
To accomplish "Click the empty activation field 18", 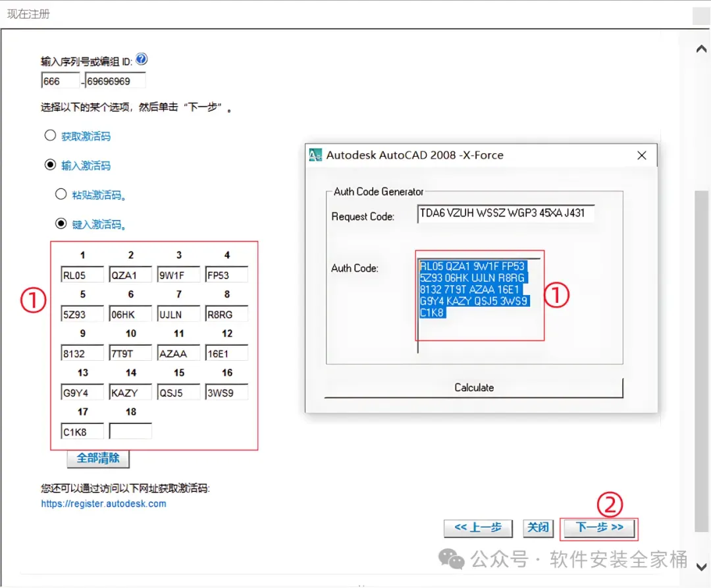I will (130, 431).
